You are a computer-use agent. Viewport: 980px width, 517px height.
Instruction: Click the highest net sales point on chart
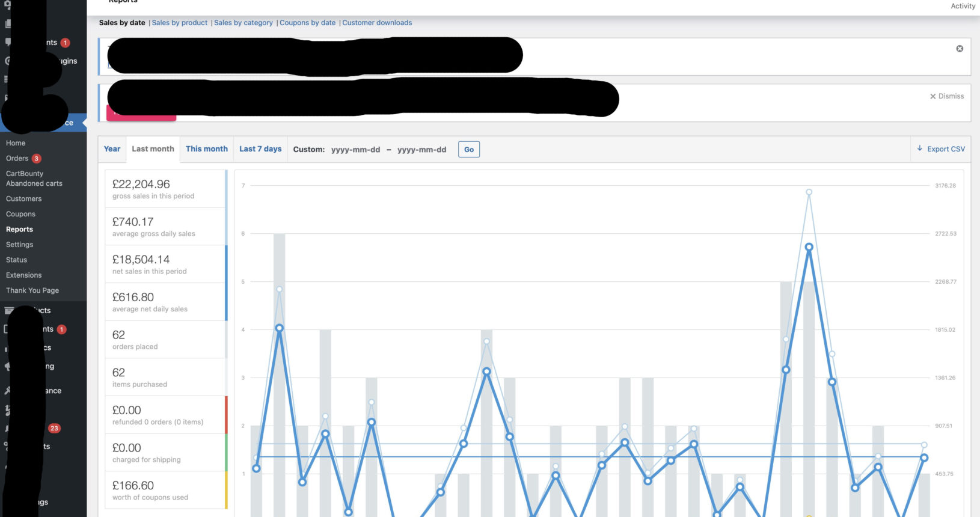(x=809, y=247)
